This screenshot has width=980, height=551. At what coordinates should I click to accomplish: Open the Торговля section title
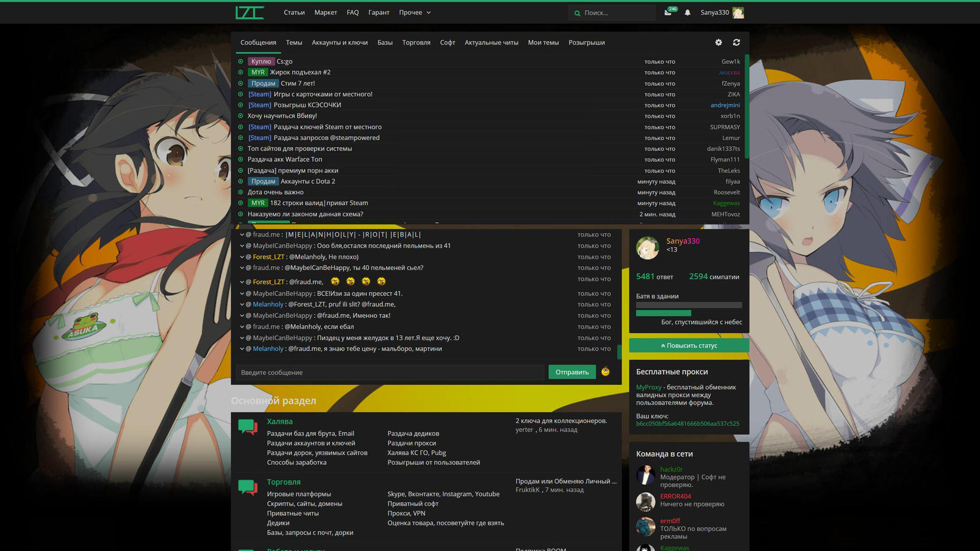click(284, 482)
